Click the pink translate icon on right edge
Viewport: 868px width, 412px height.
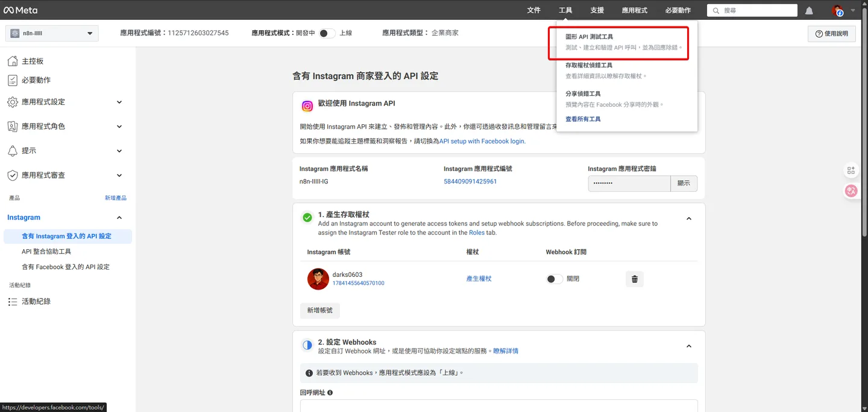851,191
